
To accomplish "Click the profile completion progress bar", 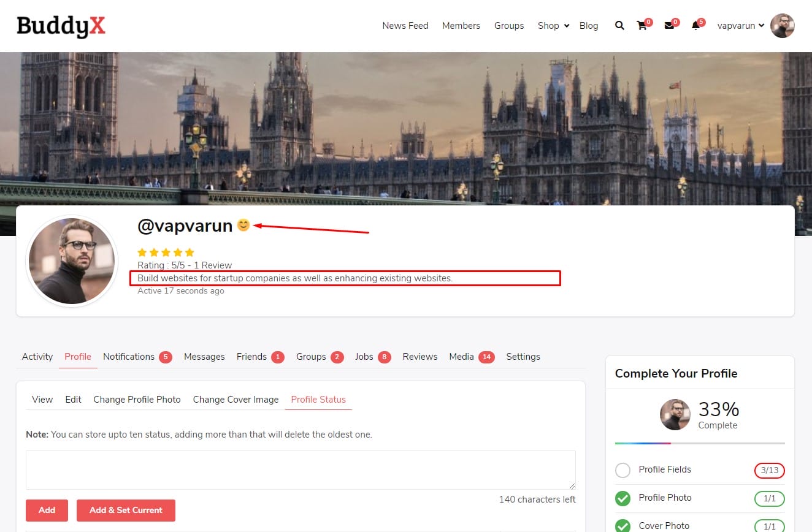I will [x=699, y=443].
